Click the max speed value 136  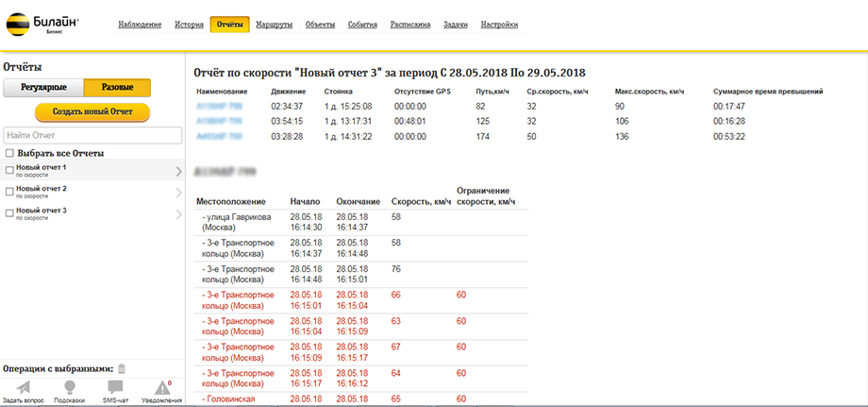tap(622, 137)
